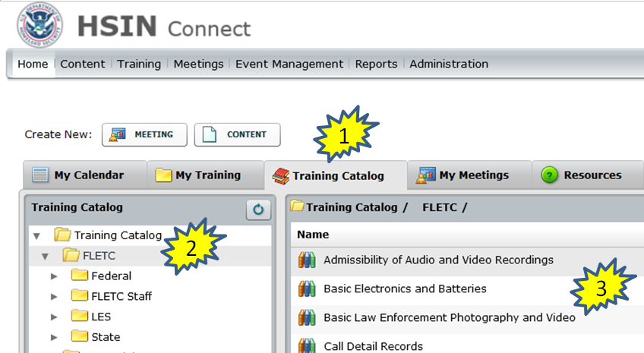Screen dimensions: 644x353
Task: Select the LES folder in tree
Action: pyautogui.click(x=101, y=317)
